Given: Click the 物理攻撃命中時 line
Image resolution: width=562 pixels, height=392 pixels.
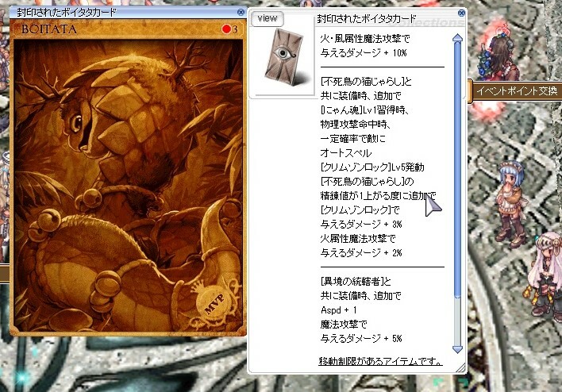Looking at the screenshot, I should click(x=356, y=125).
